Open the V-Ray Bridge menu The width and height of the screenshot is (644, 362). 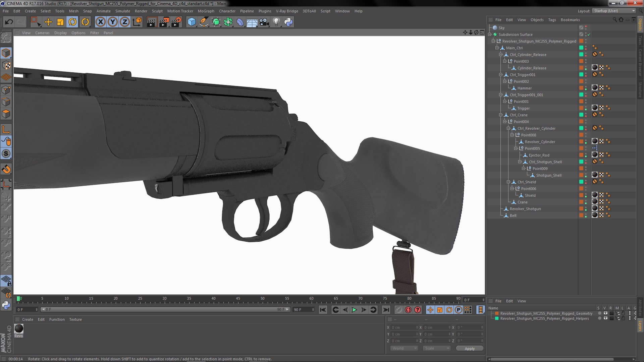click(x=287, y=11)
